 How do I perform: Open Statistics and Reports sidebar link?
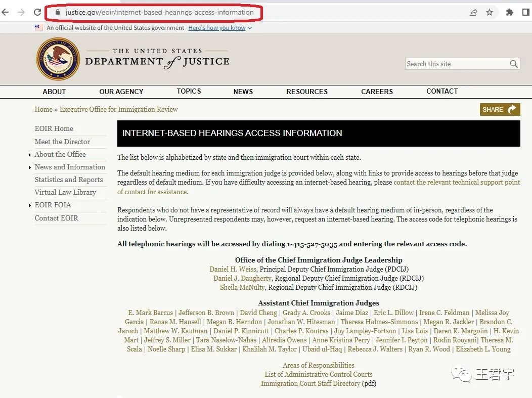(69, 180)
